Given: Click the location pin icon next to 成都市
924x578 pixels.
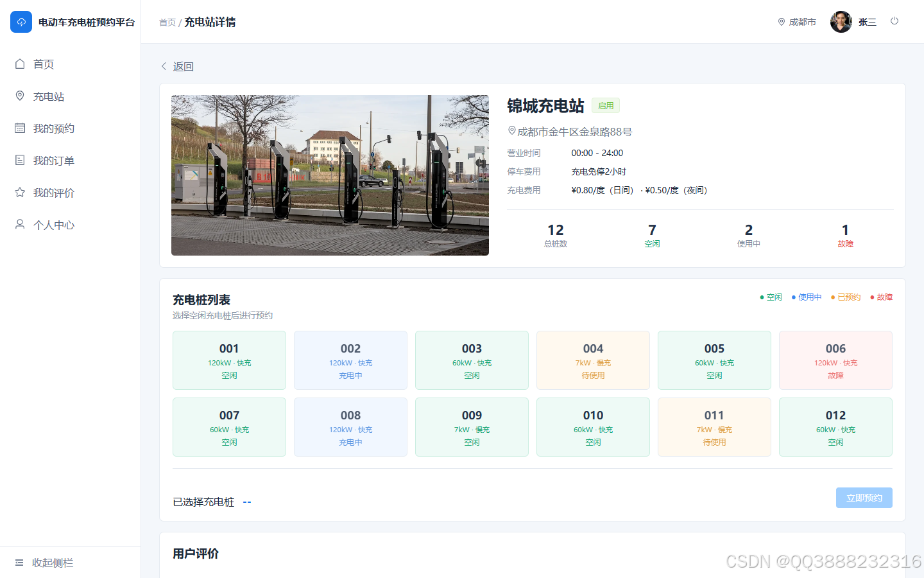Looking at the screenshot, I should [782, 22].
